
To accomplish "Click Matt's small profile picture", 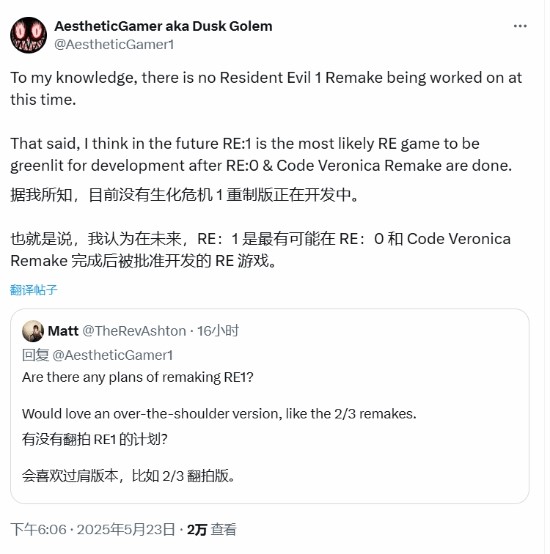I will click(33, 331).
